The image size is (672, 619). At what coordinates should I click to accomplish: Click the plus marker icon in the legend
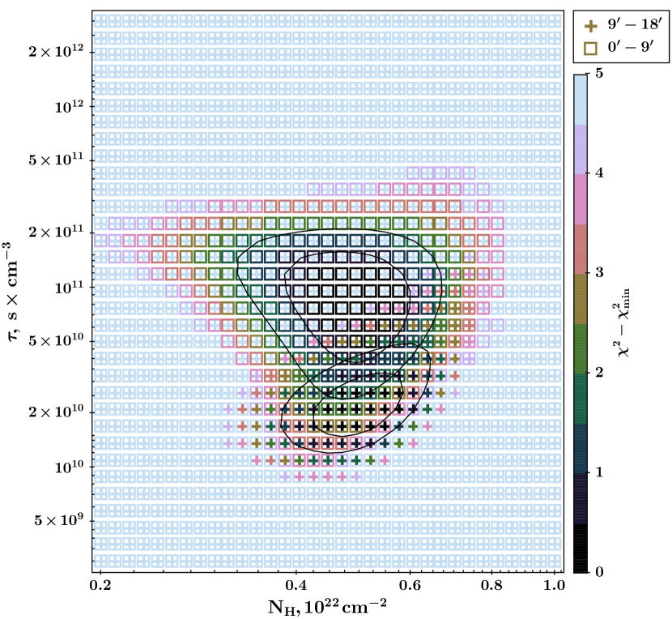[x=590, y=26]
